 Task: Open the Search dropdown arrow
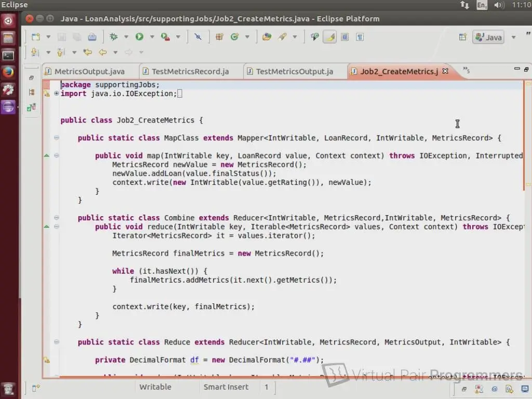(295, 37)
